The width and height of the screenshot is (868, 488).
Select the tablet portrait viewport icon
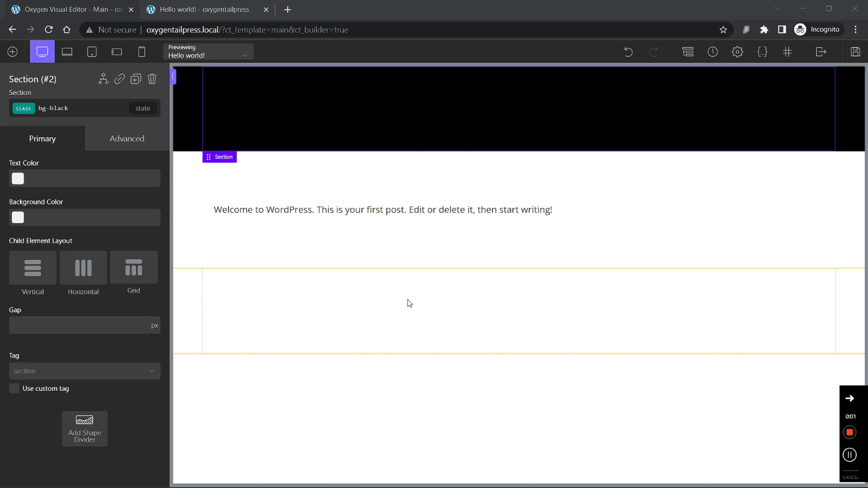[x=92, y=52]
